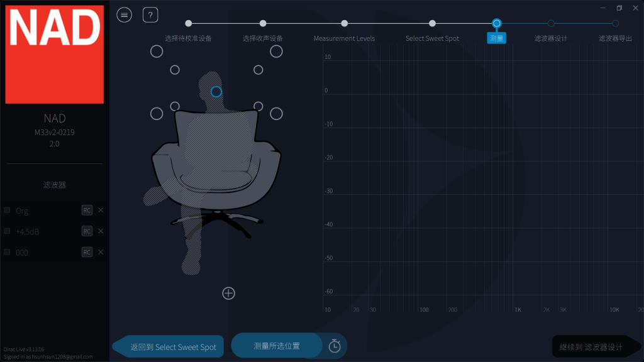Tick the Org filter checkbox
Image resolution: width=644 pixels, height=362 pixels.
coord(7,210)
